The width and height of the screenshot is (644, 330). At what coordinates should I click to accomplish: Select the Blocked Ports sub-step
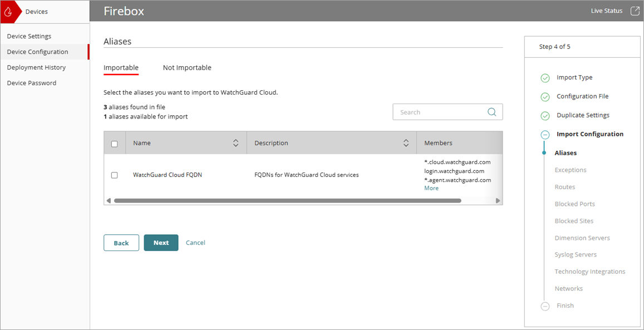tap(574, 204)
